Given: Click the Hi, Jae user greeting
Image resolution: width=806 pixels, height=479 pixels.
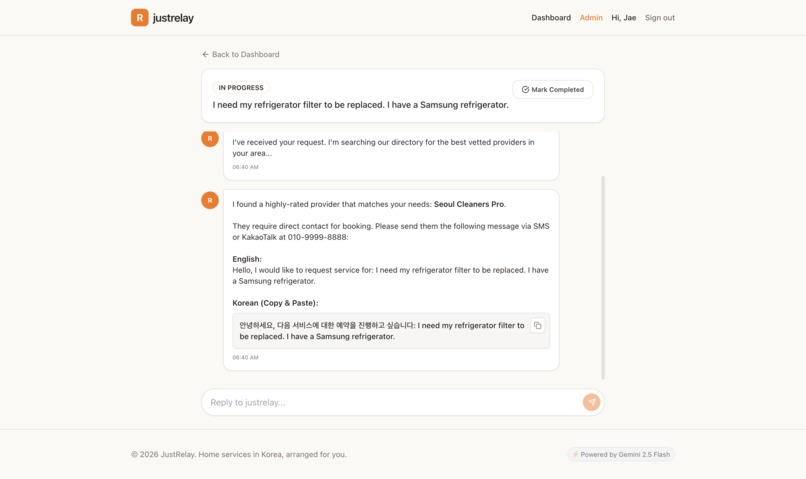Looking at the screenshot, I should [x=624, y=17].
